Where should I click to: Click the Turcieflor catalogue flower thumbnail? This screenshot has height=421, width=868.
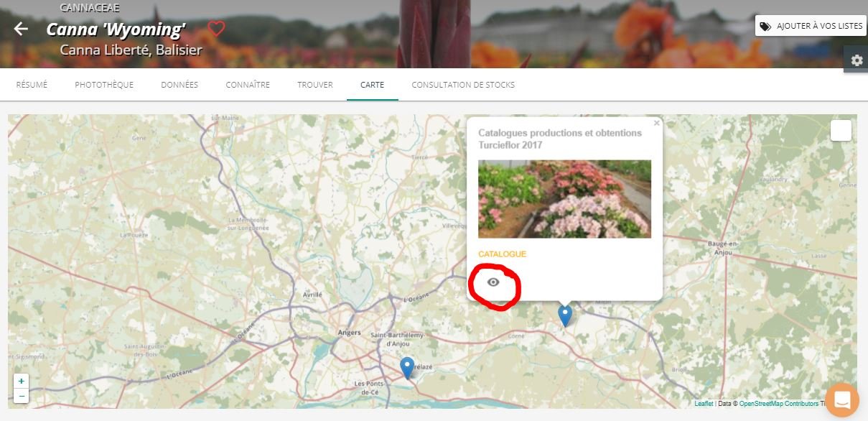(x=564, y=199)
